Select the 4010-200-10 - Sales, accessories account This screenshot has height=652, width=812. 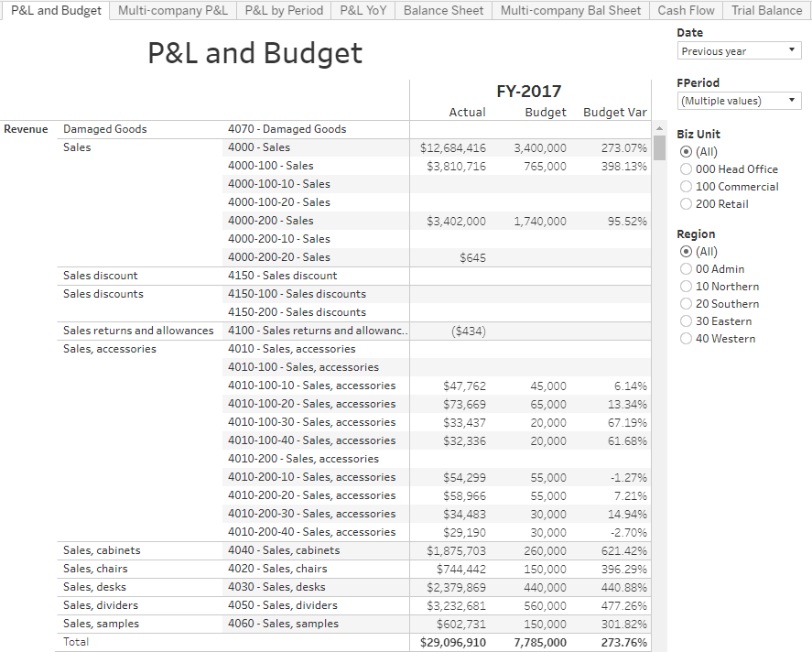tap(312, 477)
